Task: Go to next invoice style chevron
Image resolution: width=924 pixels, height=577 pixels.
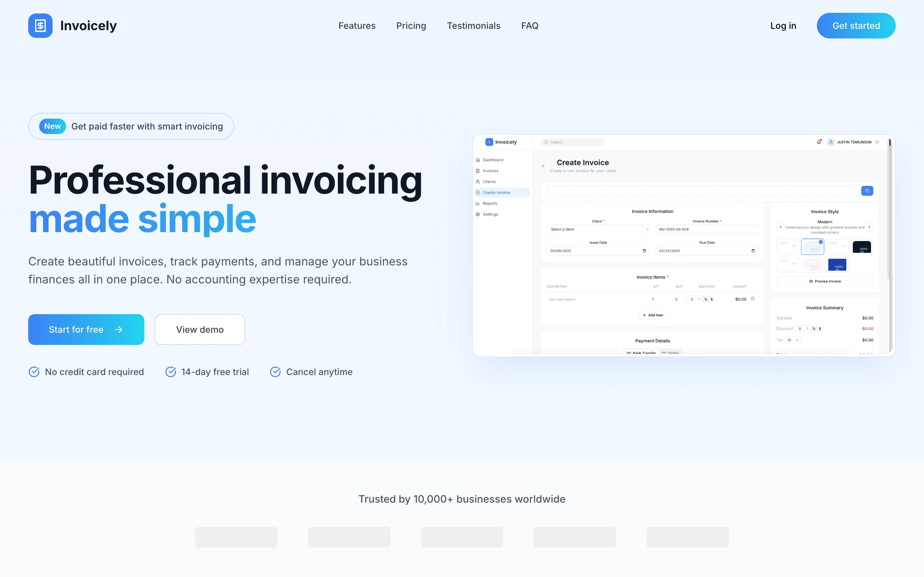Action: point(869,227)
